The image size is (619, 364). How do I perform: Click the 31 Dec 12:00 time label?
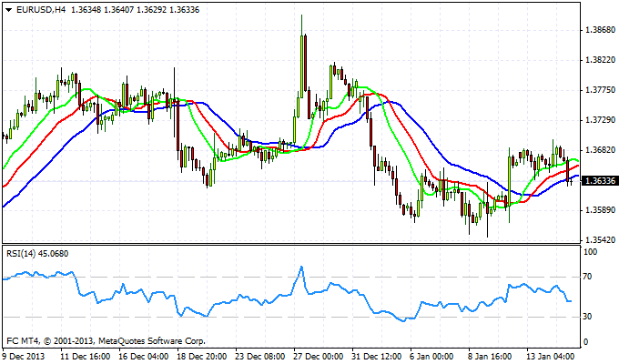(376, 357)
